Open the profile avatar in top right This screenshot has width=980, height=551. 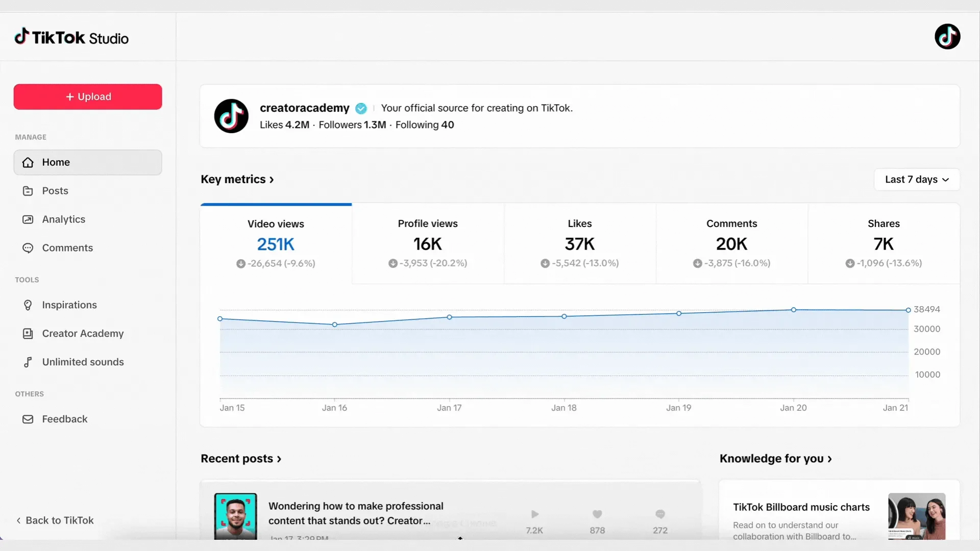tap(947, 36)
